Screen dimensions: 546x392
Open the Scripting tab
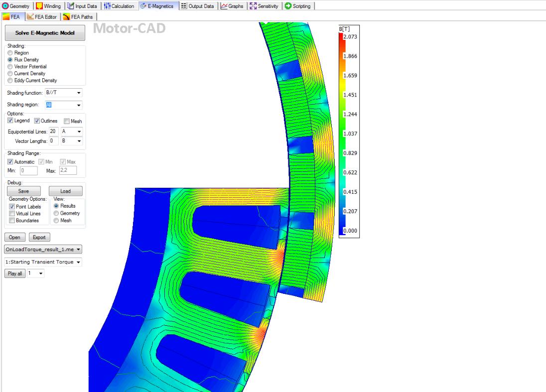[297, 6]
